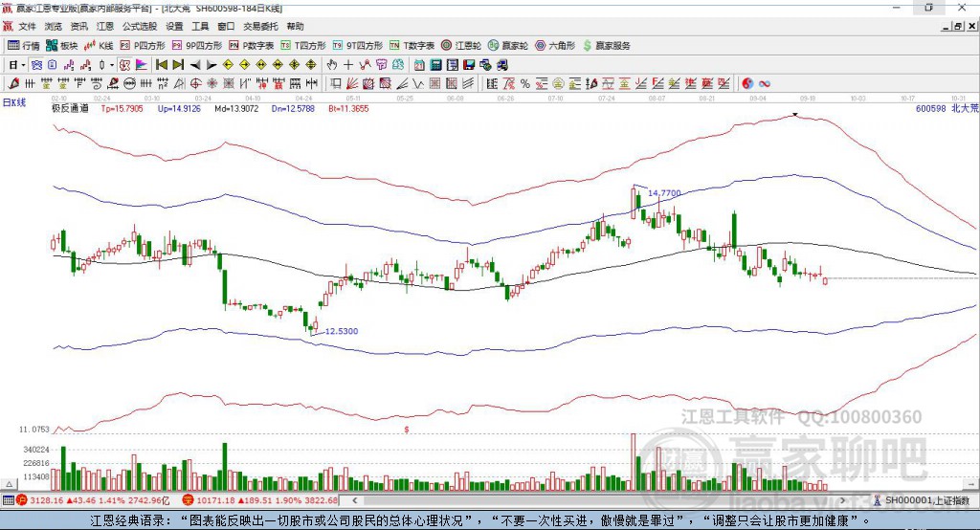Image resolution: width=980 pixels, height=530 pixels.
Task: Open the 交易委托 menu
Action: 260,26
